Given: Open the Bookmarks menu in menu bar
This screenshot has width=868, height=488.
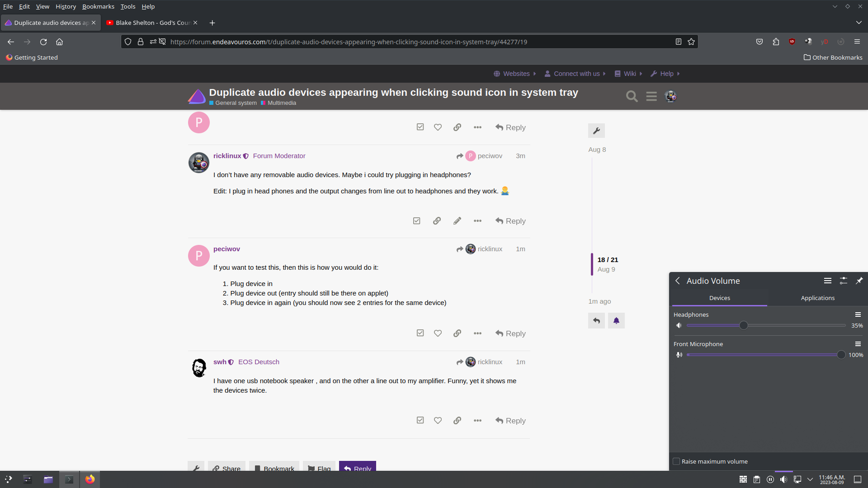Looking at the screenshot, I should pos(98,6).
